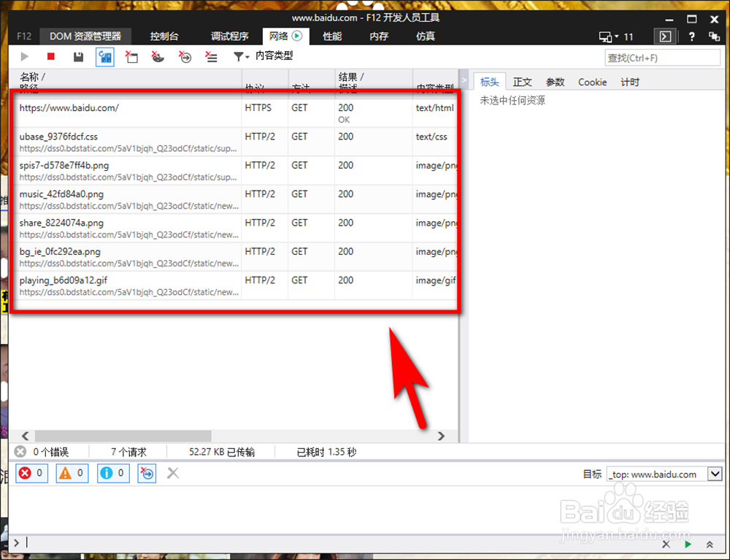Click the 7 个请求 status entry
This screenshot has height=560, width=730.
[x=128, y=451]
